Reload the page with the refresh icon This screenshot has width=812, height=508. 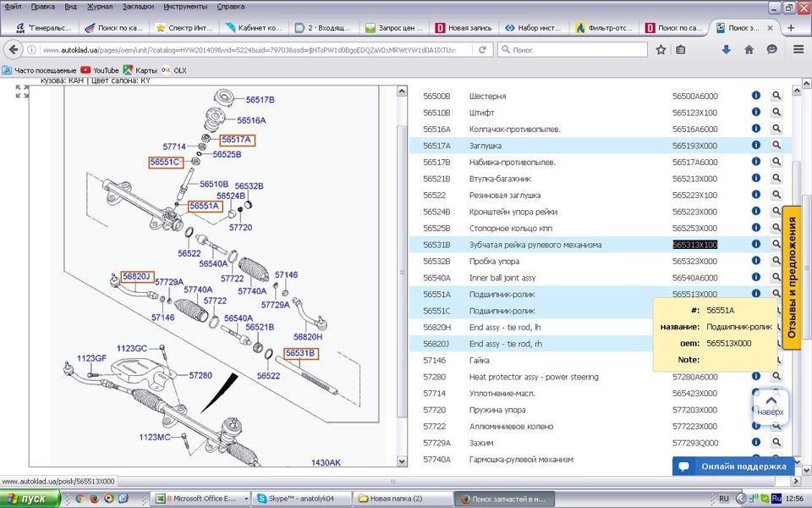(483, 50)
